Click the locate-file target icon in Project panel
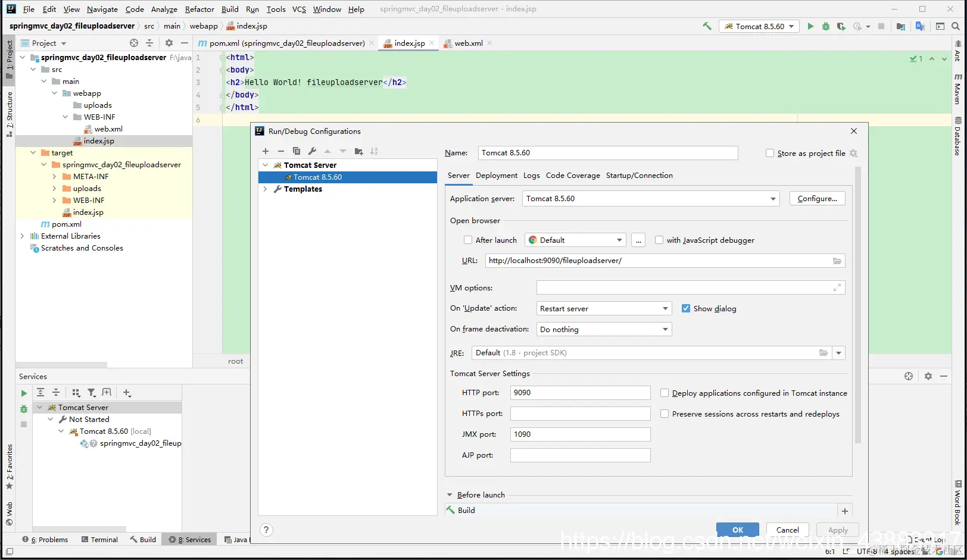 (x=134, y=43)
